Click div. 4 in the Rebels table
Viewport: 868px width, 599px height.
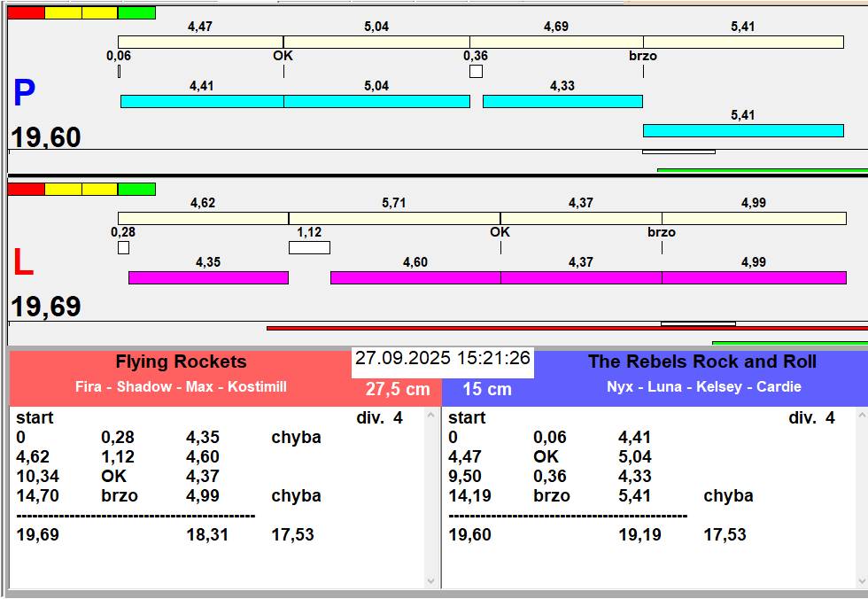pos(811,418)
